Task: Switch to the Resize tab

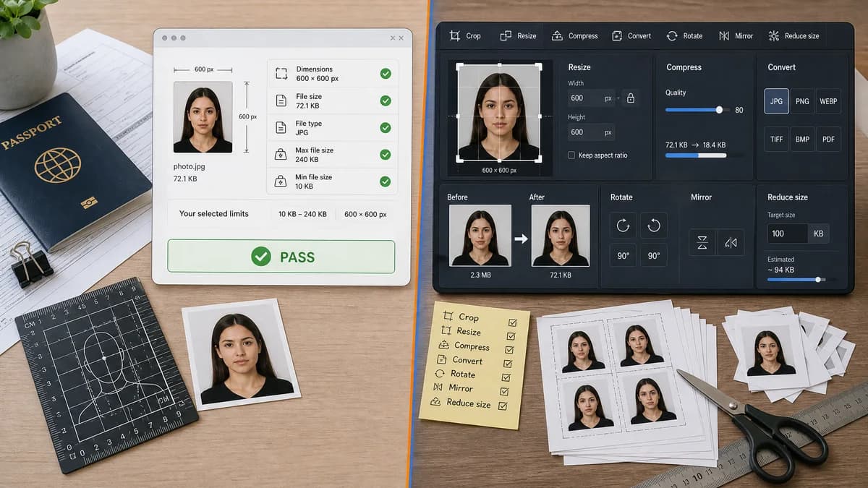Action: tap(518, 35)
